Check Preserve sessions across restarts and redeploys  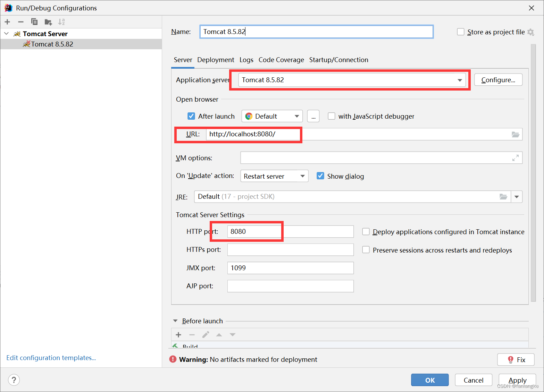[x=366, y=250]
